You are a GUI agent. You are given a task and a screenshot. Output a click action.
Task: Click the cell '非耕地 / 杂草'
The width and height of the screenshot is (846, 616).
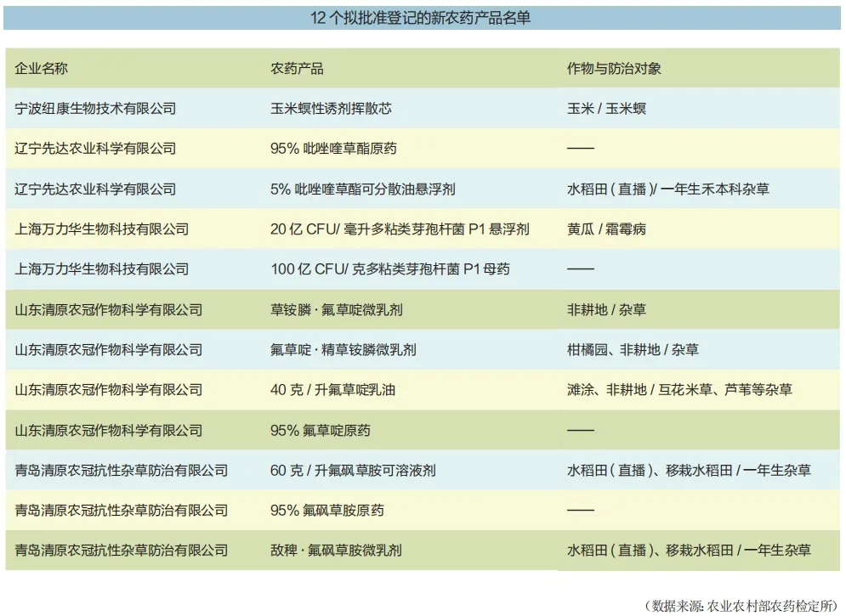[606, 310]
